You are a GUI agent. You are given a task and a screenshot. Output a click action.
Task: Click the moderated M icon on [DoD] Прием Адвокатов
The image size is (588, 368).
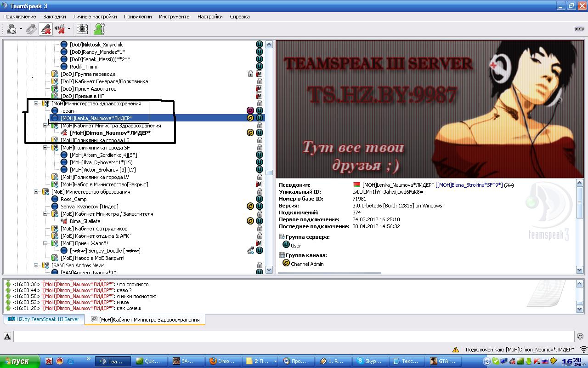(x=259, y=89)
